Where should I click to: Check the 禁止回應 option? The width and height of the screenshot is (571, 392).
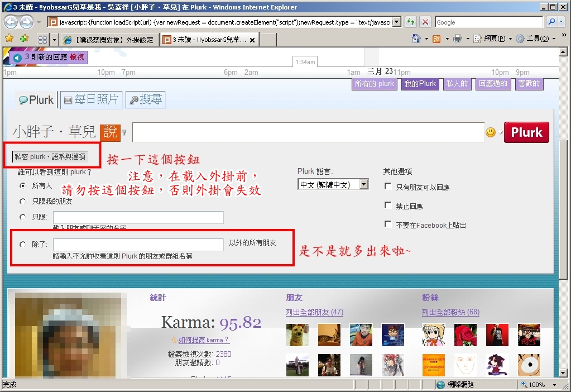[388, 205]
